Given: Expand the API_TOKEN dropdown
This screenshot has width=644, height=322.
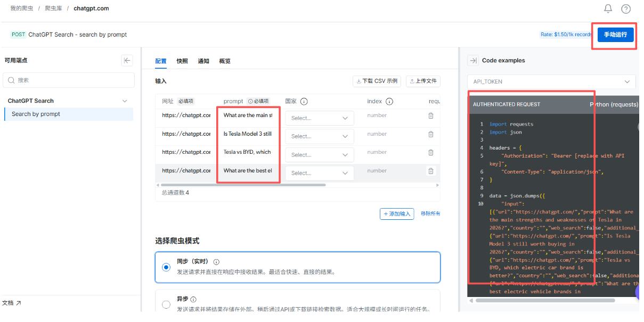Looking at the screenshot, I should coord(551,81).
